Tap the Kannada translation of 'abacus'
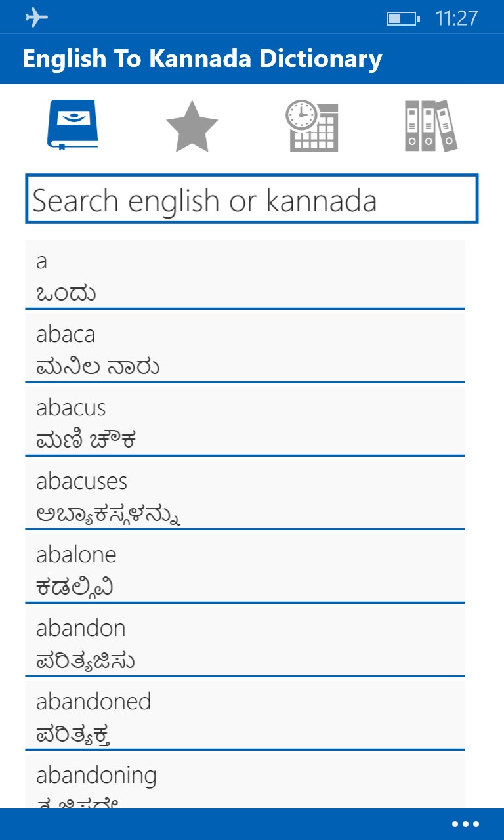 coord(86,439)
